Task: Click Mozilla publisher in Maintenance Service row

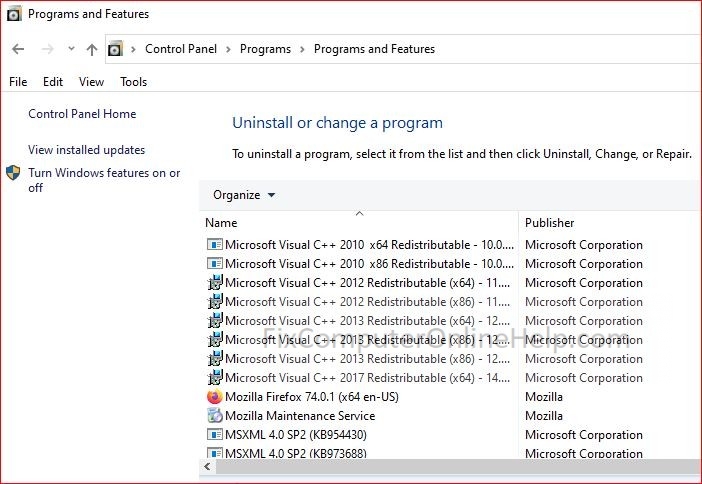Action: [x=544, y=415]
